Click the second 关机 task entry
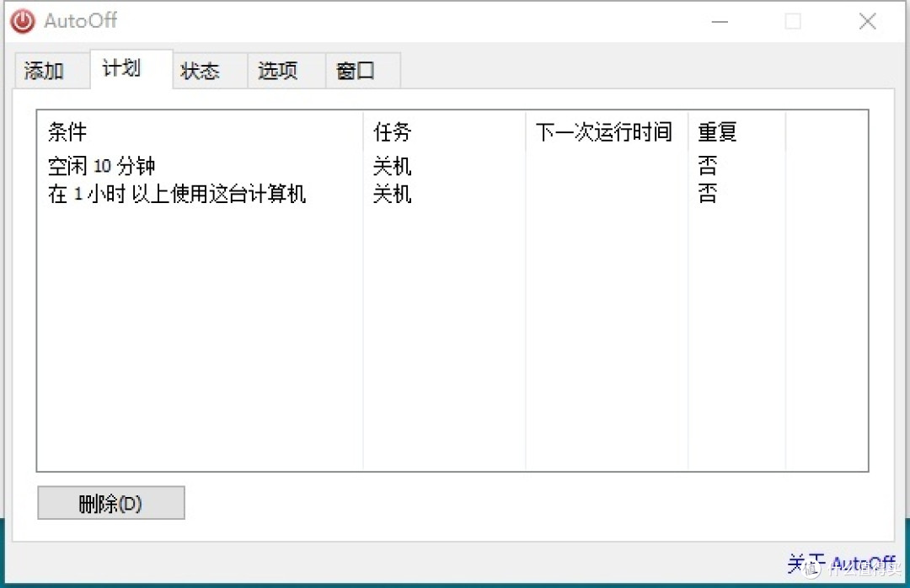The image size is (910, 588). click(x=392, y=194)
